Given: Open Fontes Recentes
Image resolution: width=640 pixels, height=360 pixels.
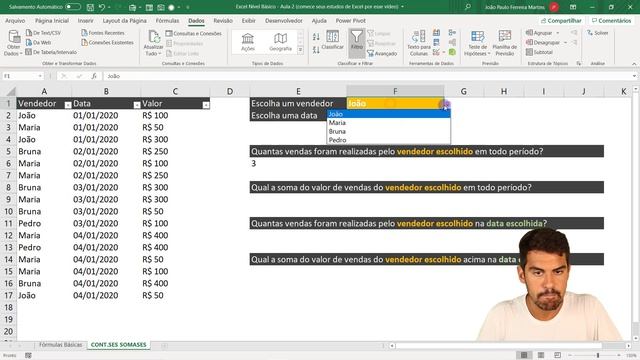Looking at the screenshot, I should [x=103, y=33].
